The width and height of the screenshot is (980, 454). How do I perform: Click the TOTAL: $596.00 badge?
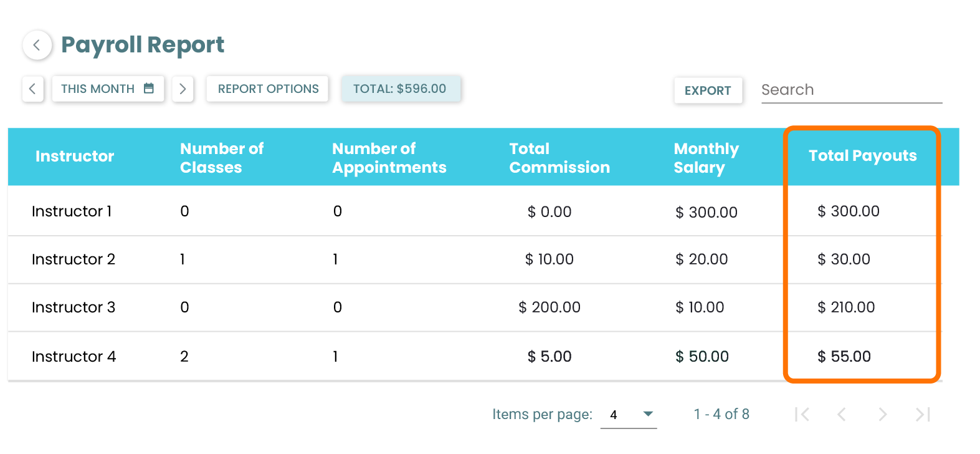point(400,89)
